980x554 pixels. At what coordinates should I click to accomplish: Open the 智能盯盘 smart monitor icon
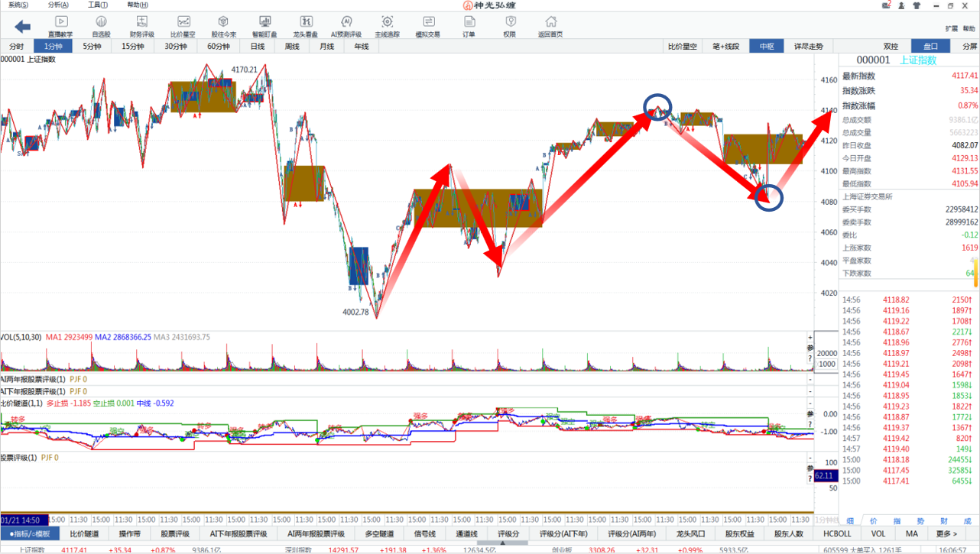264,25
